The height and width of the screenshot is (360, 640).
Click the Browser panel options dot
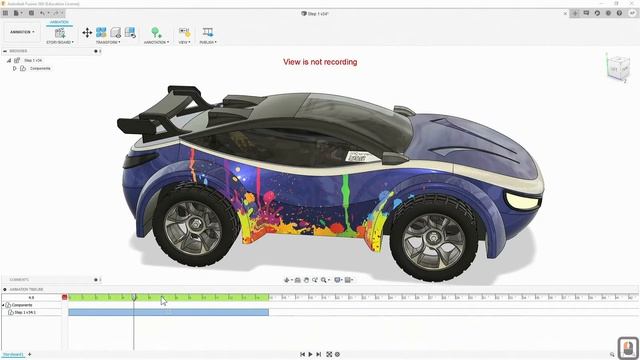(x=96, y=51)
